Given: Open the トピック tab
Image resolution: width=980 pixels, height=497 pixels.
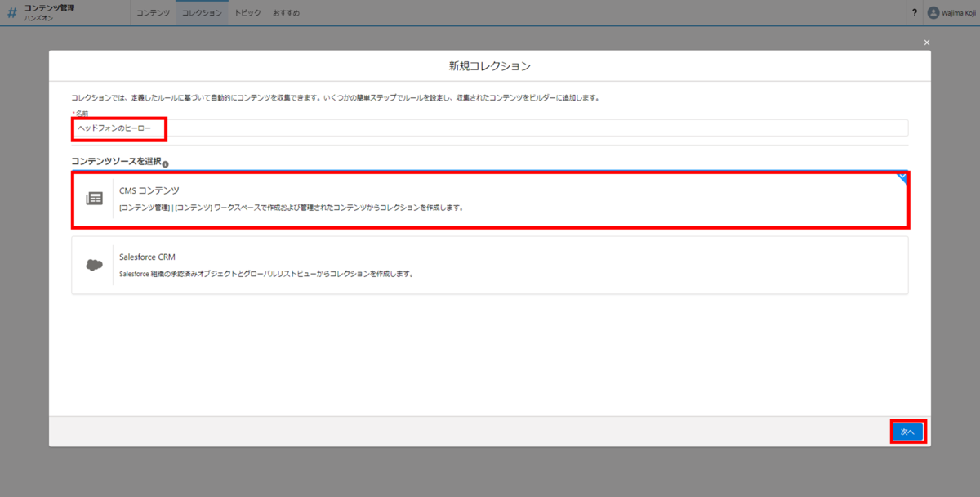Looking at the screenshot, I should click(x=247, y=13).
